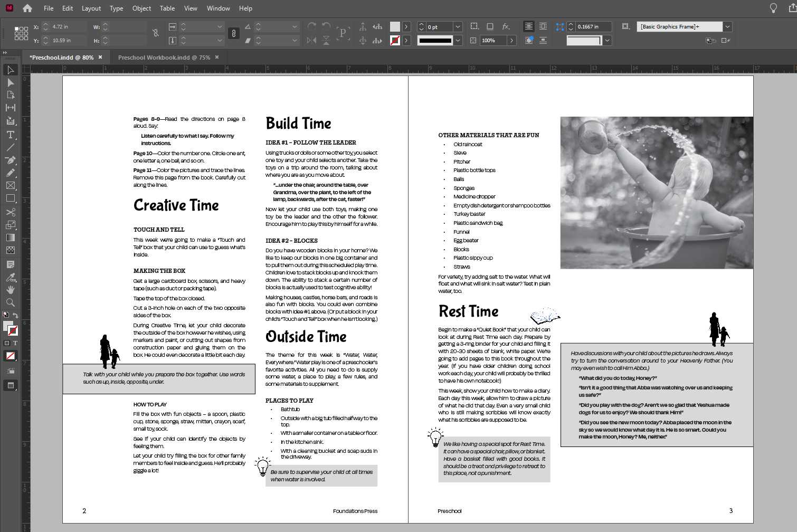Open the lightbulb Discover icon
797x532 pixels.
point(773,8)
